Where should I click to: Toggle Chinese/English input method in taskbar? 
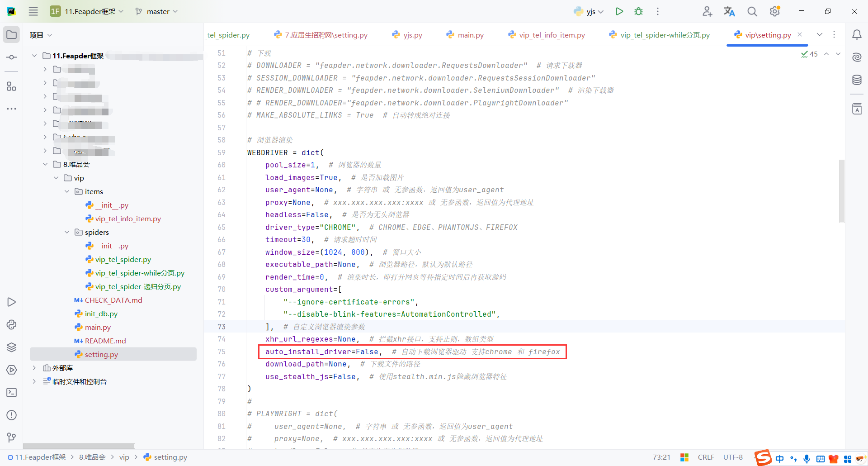[x=779, y=458]
